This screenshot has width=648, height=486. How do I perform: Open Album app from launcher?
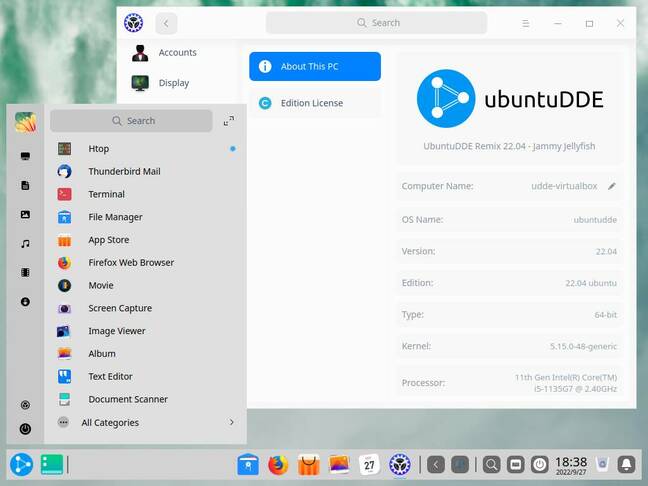pyautogui.click(x=144, y=354)
